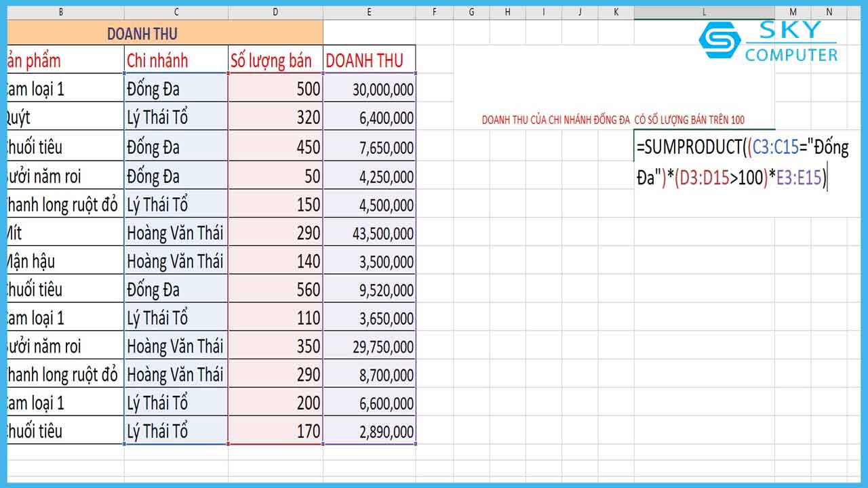Image resolution: width=868 pixels, height=488 pixels.
Task: Select cell with revenue 29,750,000
Action: (369, 346)
